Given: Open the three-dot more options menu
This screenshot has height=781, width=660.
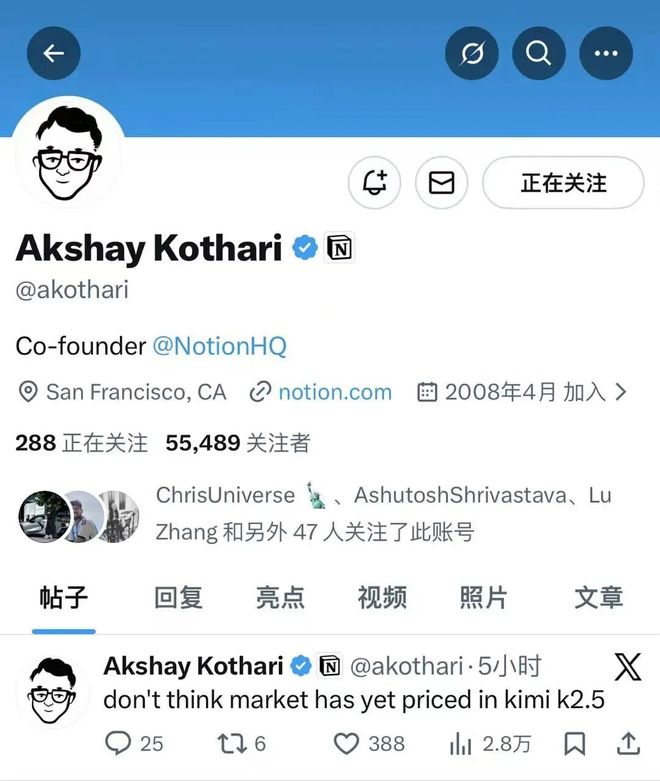Looking at the screenshot, I should 606,53.
